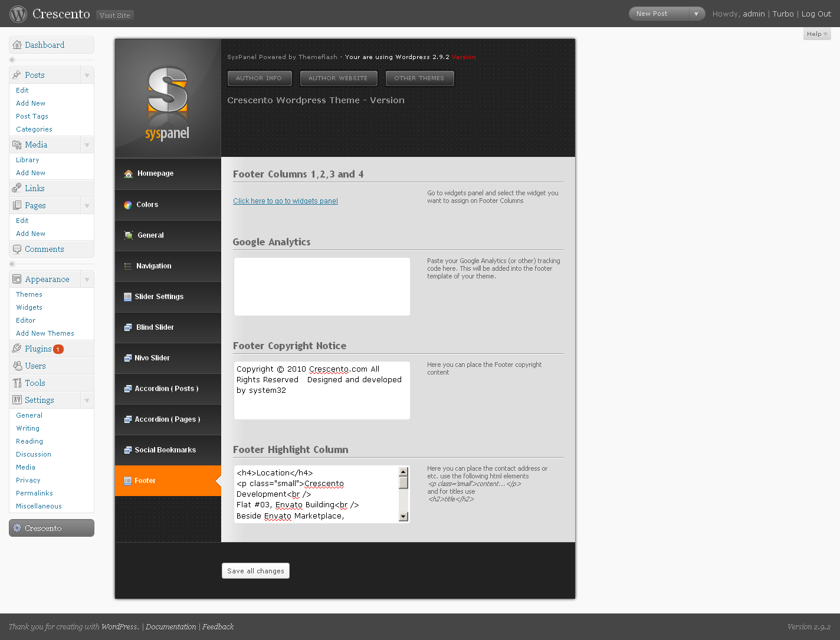Click the AUTHOR INFO button
840x640 pixels.
point(259,78)
